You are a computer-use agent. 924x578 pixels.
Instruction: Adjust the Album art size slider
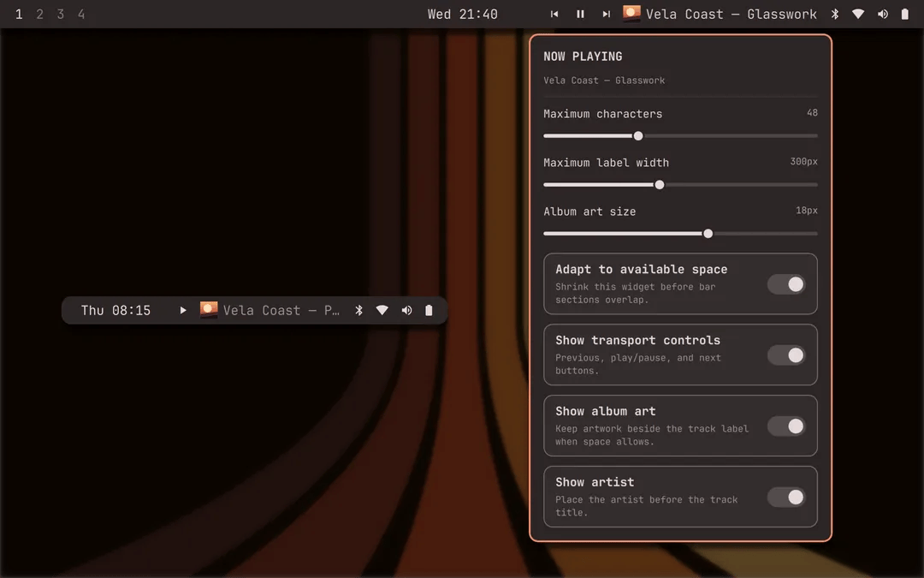[680, 234]
